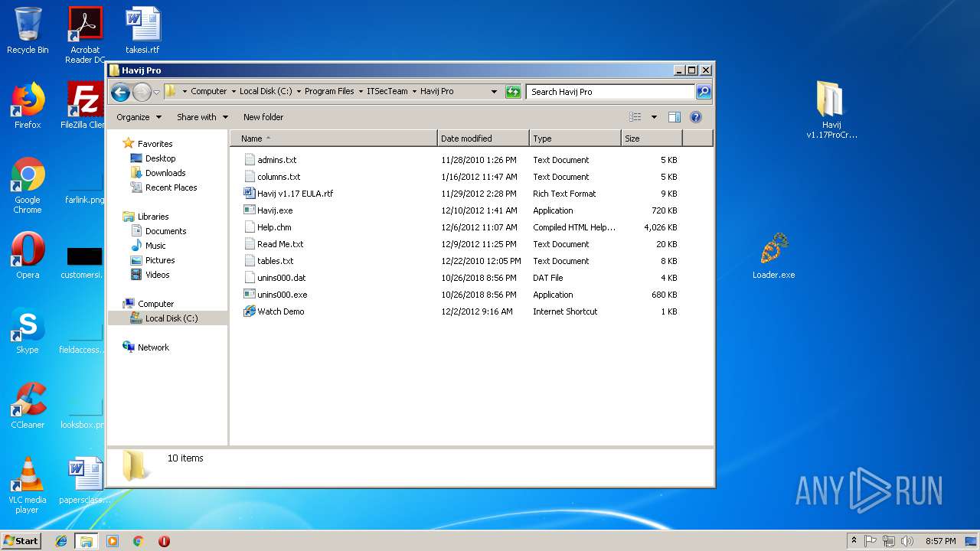Show hidden tray icons arrow
This screenshot has height=551, width=980.
[854, 541]
